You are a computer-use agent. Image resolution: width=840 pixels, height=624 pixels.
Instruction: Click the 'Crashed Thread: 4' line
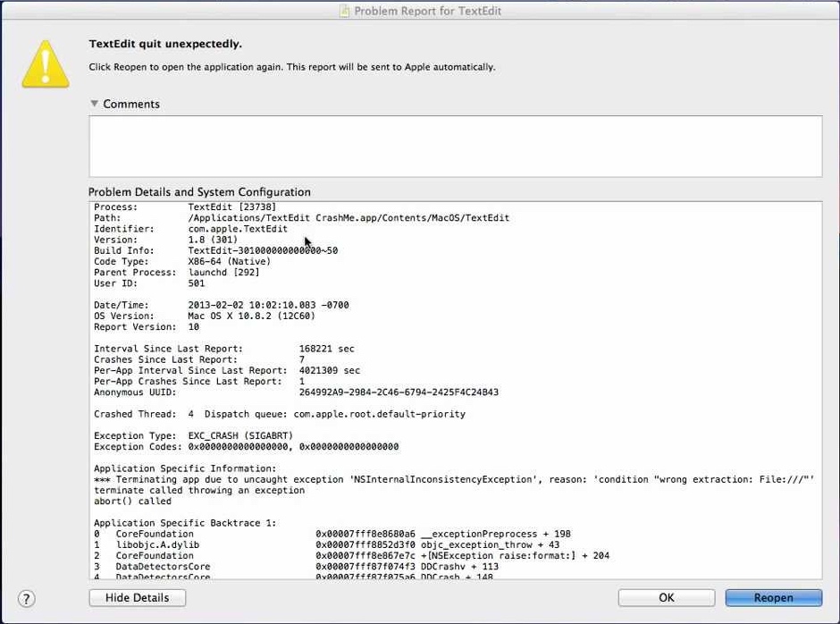280,414
